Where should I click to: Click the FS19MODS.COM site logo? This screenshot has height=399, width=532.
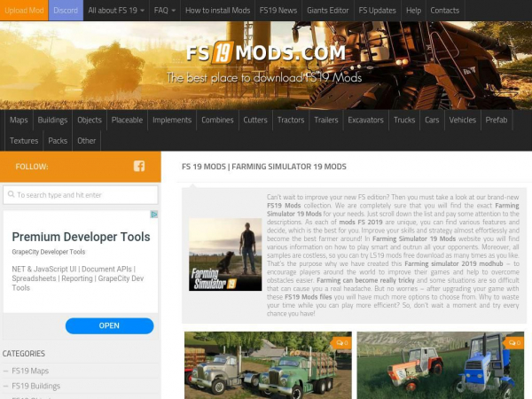click(266, 52)
